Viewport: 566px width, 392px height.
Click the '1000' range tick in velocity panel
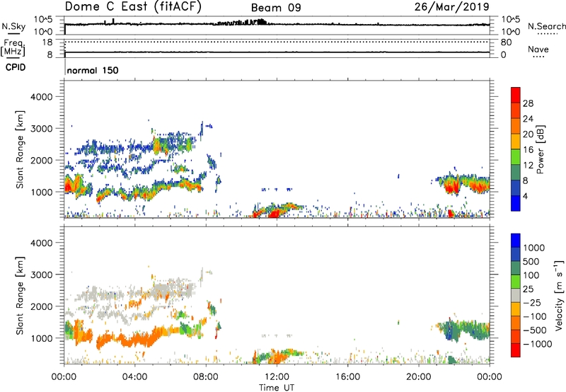click(42, 338)
